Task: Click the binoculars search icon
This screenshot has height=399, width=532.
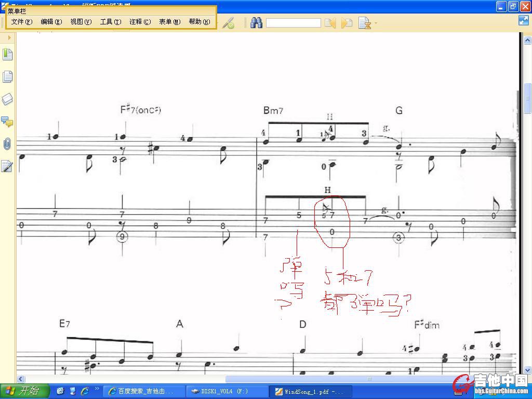Action: pyautogui.click(x=257, y=23)
